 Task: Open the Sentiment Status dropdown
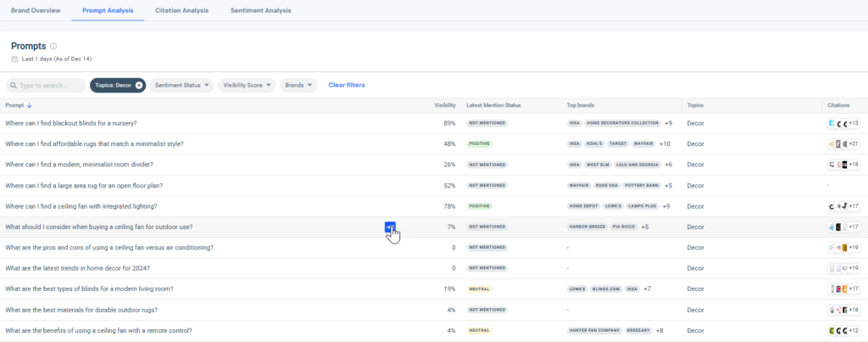coord(182,86)
